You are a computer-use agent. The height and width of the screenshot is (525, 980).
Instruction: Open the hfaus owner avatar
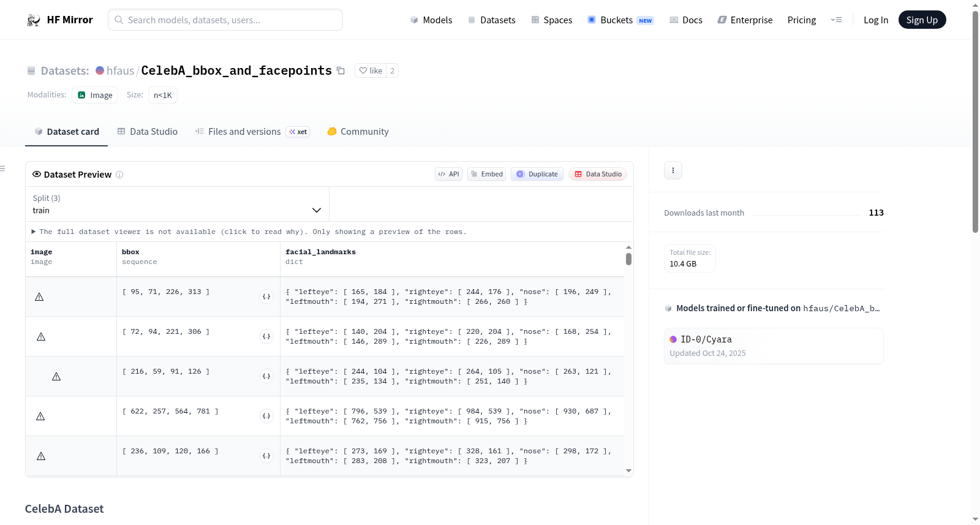(100, 70)
